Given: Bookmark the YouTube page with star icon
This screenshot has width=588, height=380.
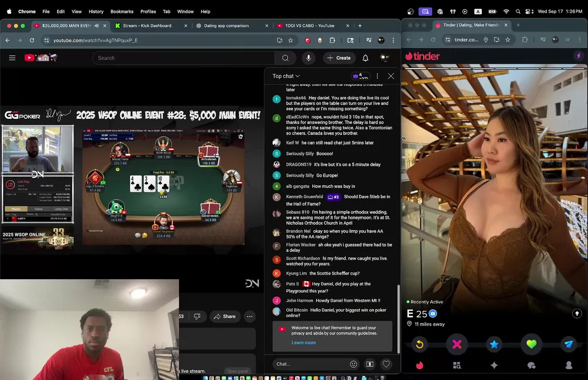Looking at the screenshot, I should coord(290,40).
